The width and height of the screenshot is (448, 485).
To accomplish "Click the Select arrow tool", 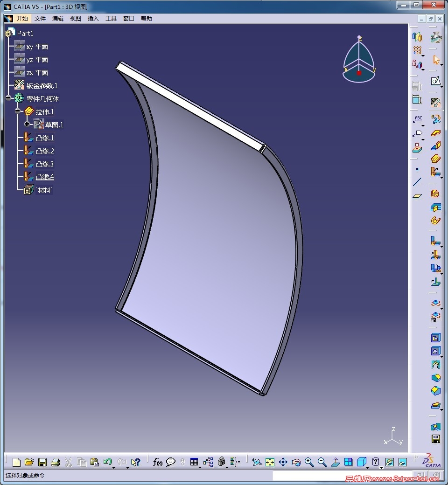I will [435, 59].
